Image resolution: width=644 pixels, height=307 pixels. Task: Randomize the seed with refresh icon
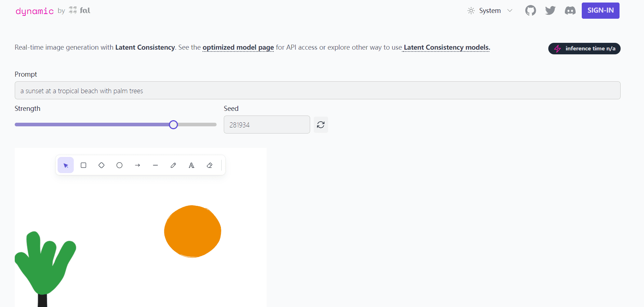[321, 125]
